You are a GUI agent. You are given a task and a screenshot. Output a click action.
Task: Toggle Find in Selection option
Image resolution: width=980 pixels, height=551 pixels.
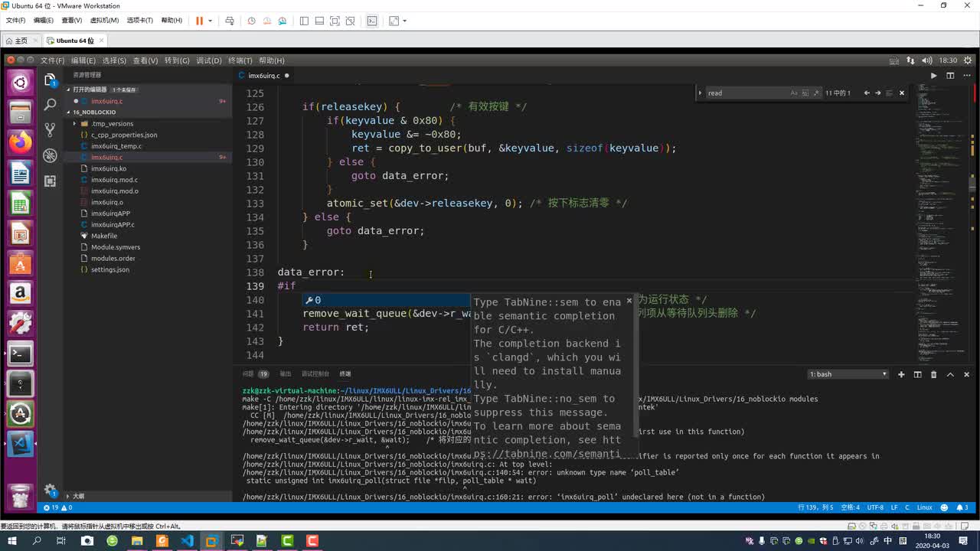(x=889, y=93)
